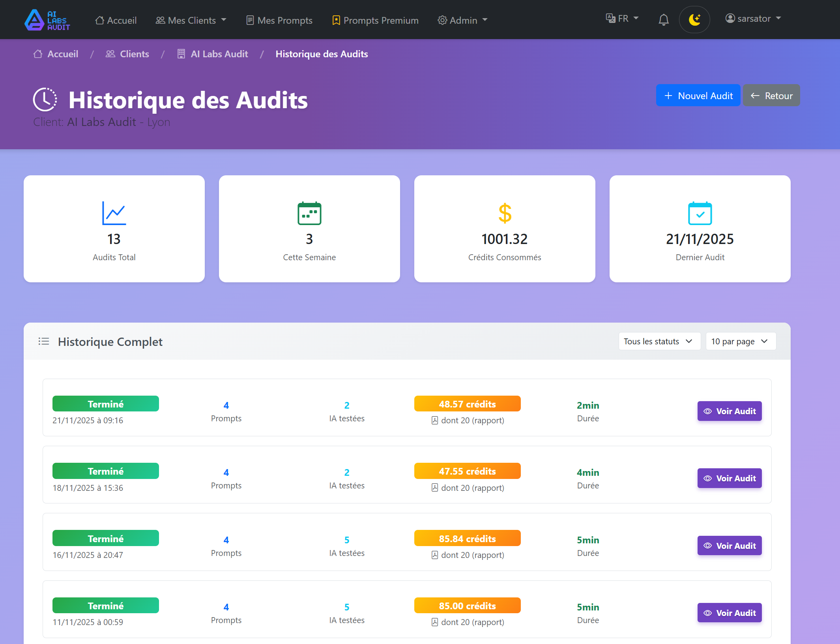Click the Nouvel Audit button
The image size is (840, 644).
click(x=698, y=95)
